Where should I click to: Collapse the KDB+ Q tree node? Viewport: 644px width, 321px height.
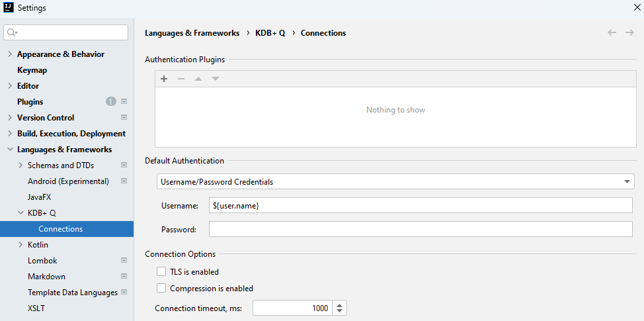21,213
